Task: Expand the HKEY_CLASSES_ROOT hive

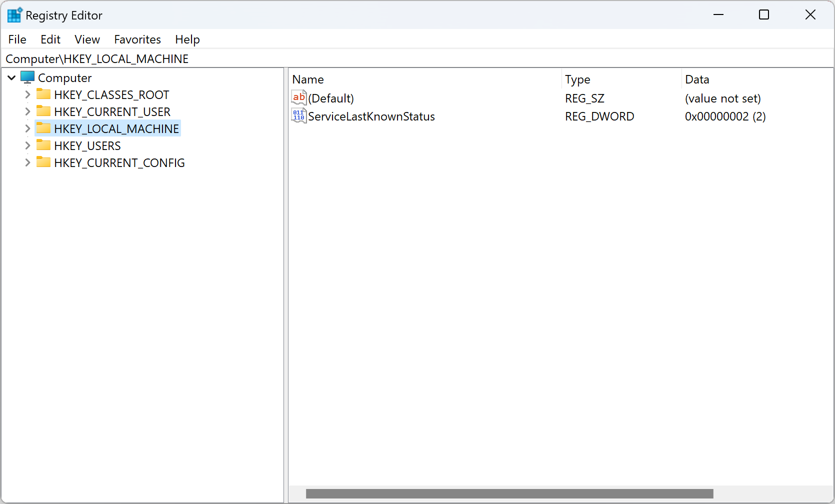Action: 27,94
